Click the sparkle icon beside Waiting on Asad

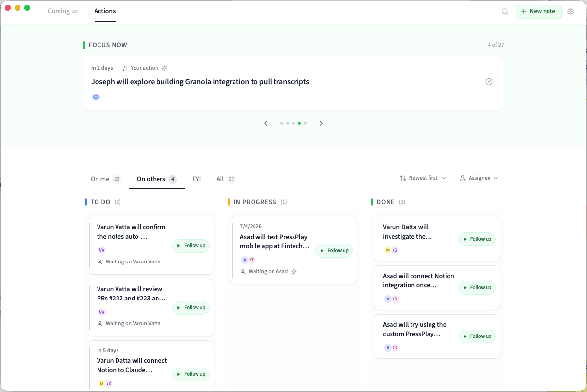294,272
